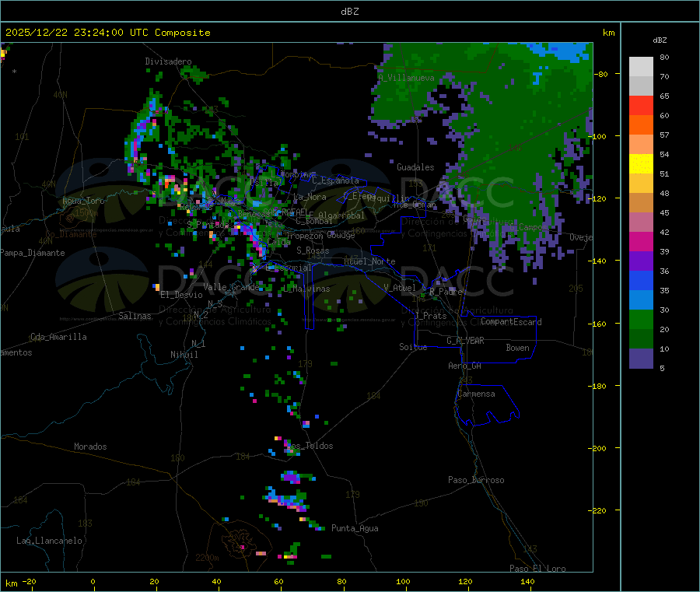The height and width of the screenshot is (592, 700).
Task: Select the gold 48-51 dBZ legend swatch
Action: coord(641,184)
